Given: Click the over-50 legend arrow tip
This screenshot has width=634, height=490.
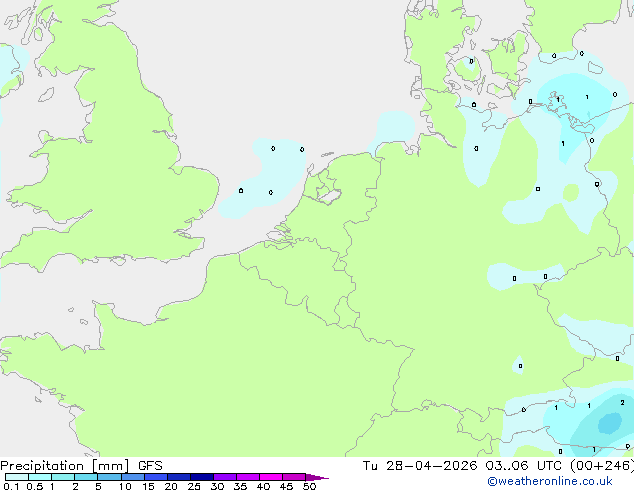Looking at the screenshot, I should tap(317, 477).
